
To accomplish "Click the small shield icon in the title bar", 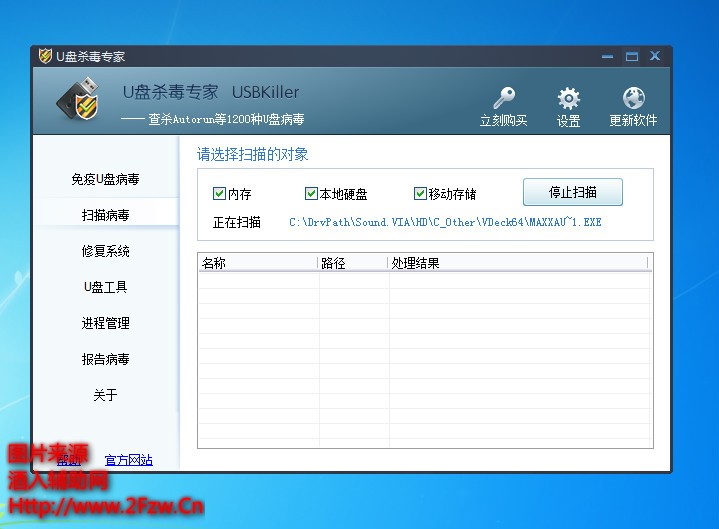I will (45, 56).
